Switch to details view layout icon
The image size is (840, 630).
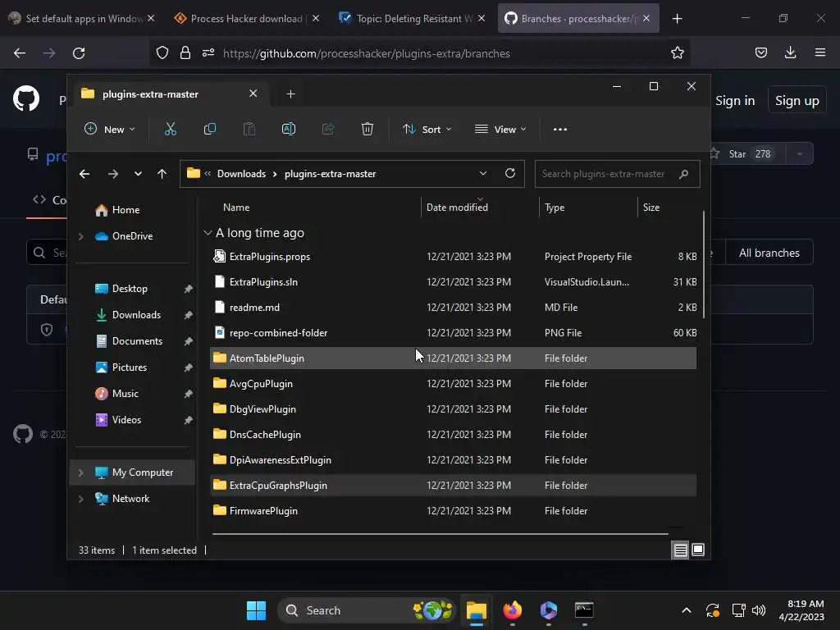coord(680,550)
